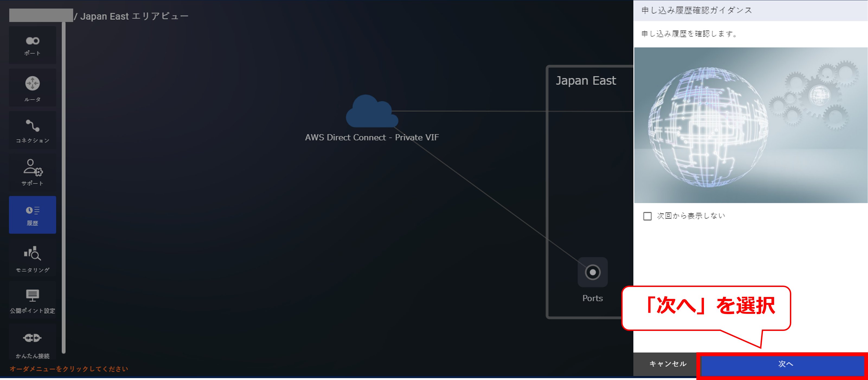Open the コネクション (Connection) menu icon

32,130
